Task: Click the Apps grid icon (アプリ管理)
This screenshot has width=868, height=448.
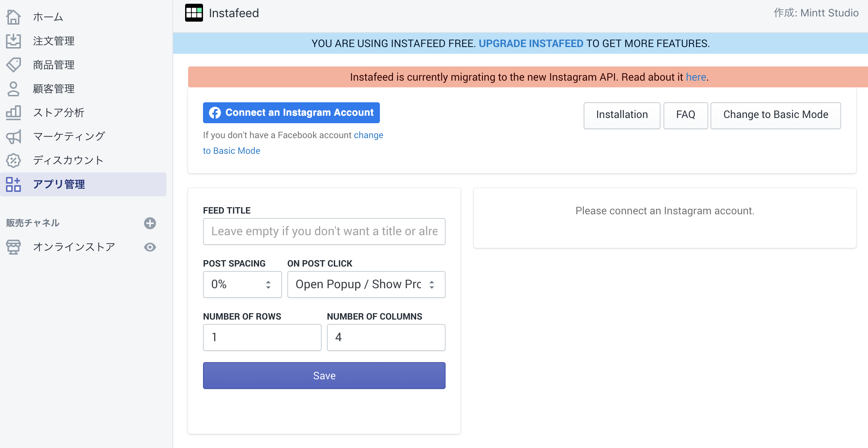Action: (x=13, y=184)
